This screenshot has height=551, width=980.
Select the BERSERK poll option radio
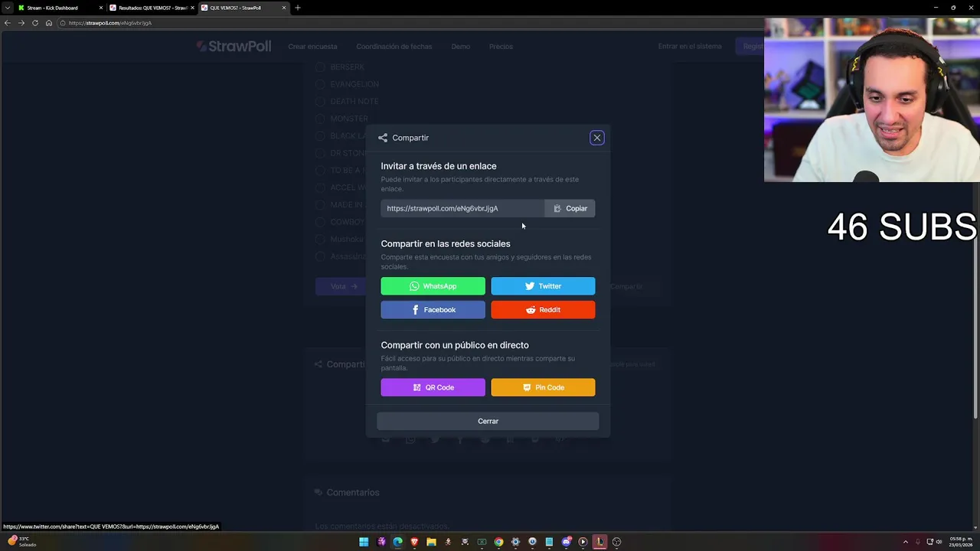321,67
